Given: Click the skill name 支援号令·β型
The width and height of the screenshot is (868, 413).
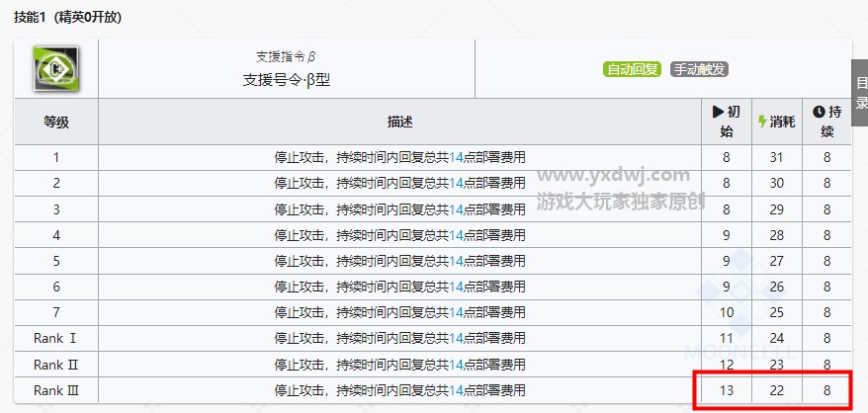Looking at the screenshot, I should [x=287, y=79].
